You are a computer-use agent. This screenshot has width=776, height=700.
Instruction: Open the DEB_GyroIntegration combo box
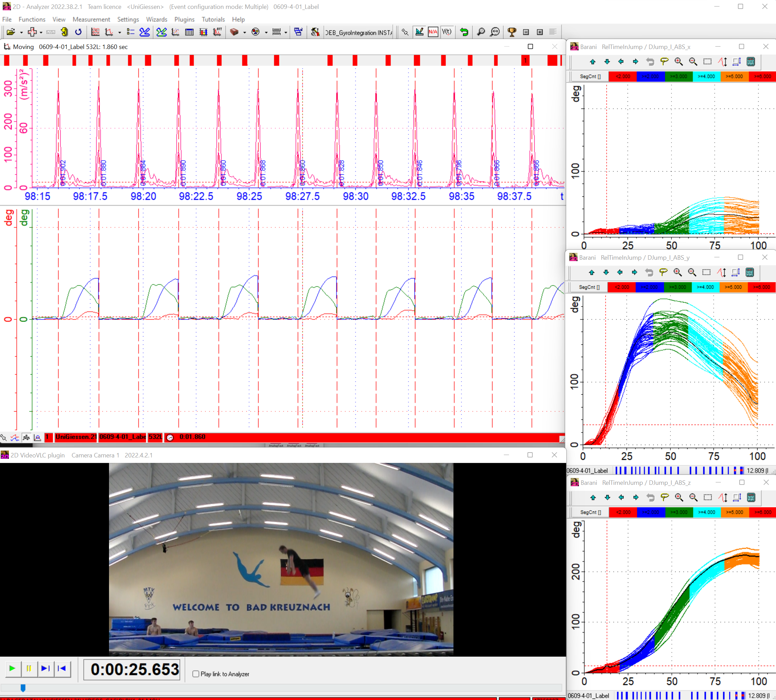click(358, 33)
